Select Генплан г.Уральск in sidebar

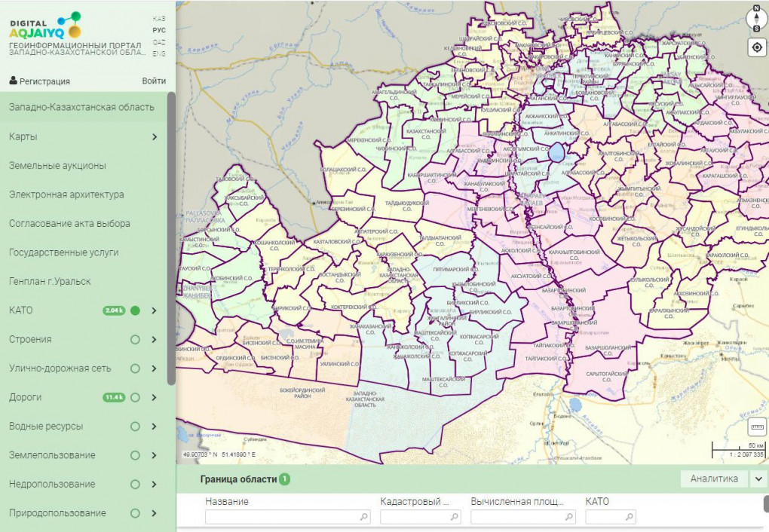click(x=50, y=281)
